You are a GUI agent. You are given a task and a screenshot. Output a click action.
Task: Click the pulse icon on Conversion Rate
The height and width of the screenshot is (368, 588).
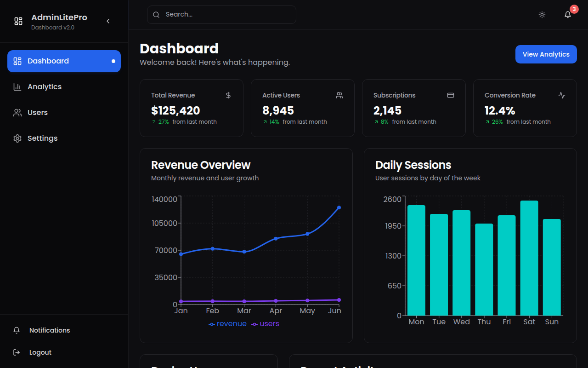tap(562, 95)
